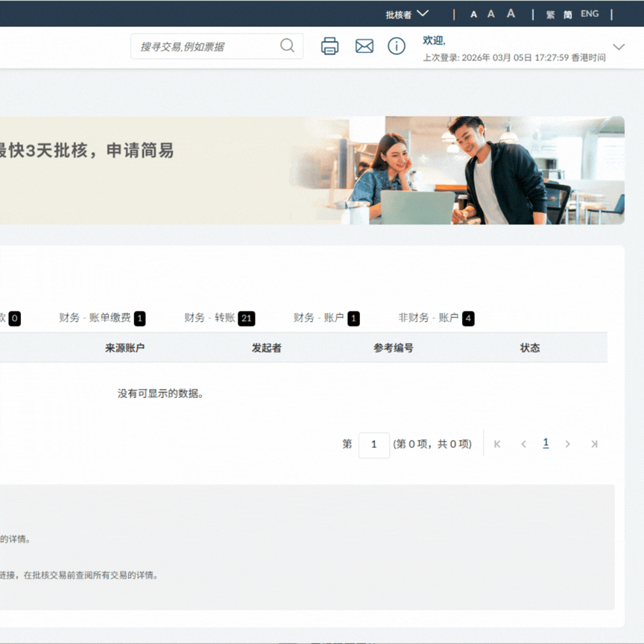Image resolution: width=644 pixels, height=644 pixels.
Task: Go to last page pagination icon
Action: click(x=594, y=444)
